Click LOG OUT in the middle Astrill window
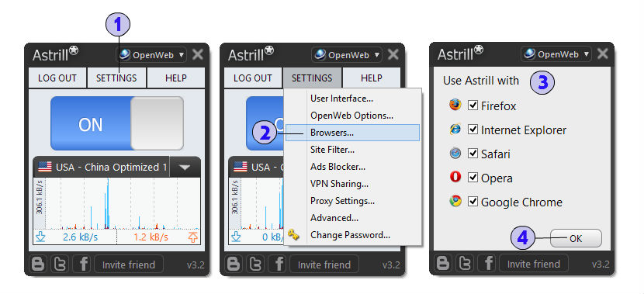644x294 pixels. 253,78
